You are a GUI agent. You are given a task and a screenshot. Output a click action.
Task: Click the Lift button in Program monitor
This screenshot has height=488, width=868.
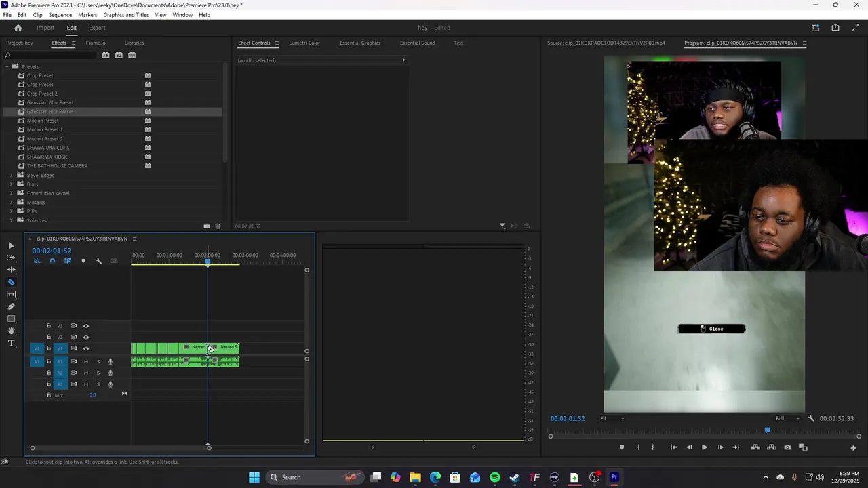[x=755, y=447]
